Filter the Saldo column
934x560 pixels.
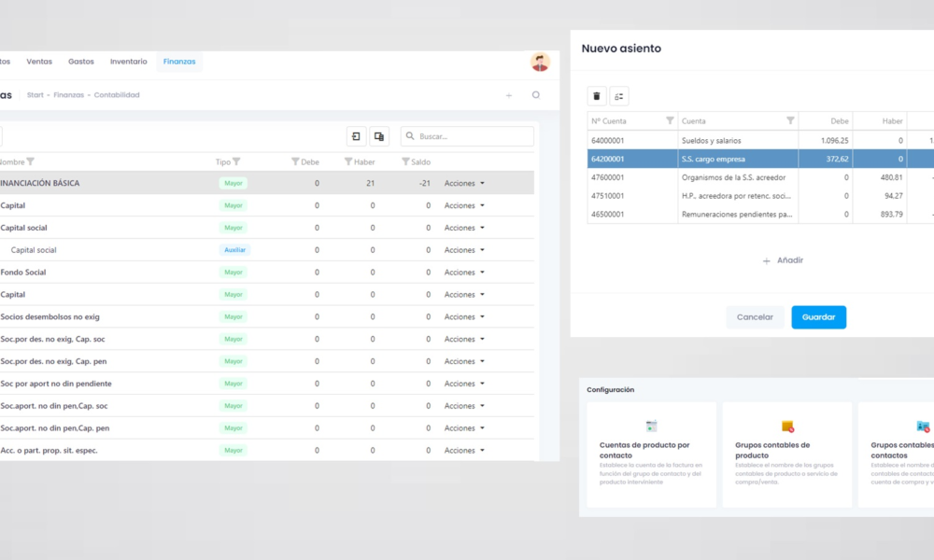(x=405, y=161)
